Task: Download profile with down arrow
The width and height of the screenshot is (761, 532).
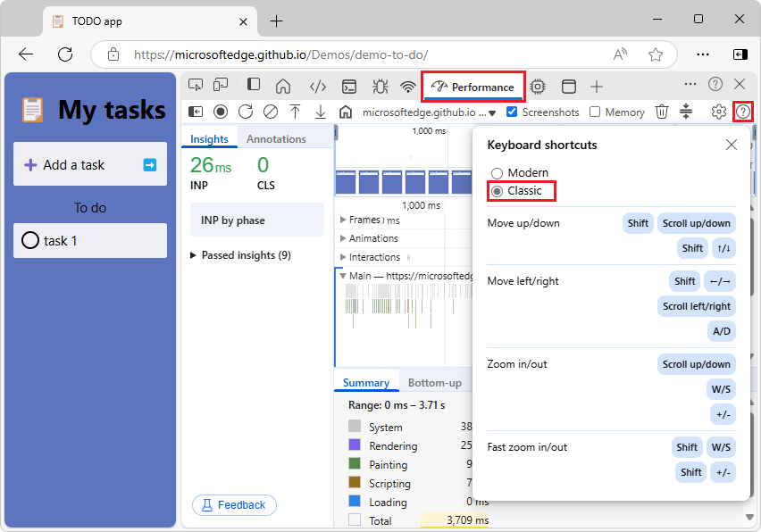Action: (321, 112)
